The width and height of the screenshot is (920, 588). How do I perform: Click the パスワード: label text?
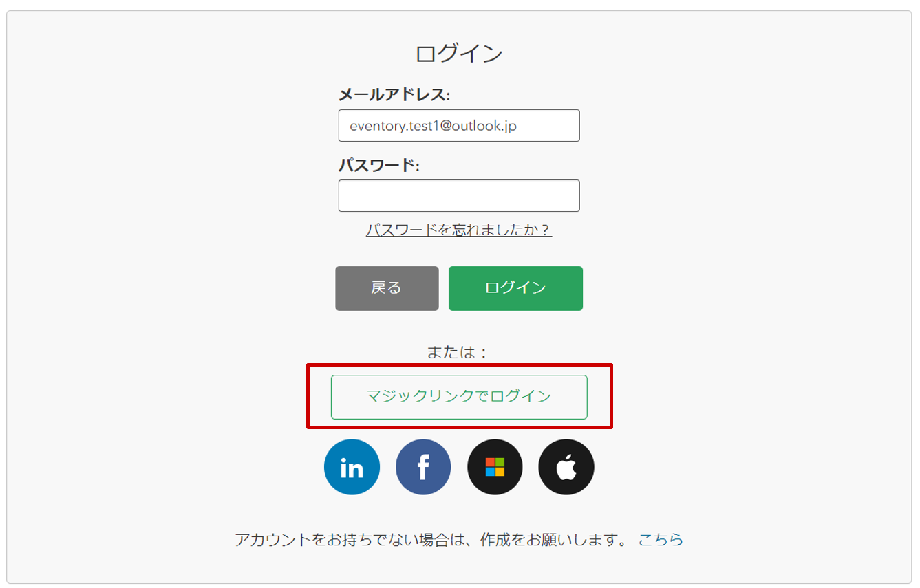[x=379, y=165]
